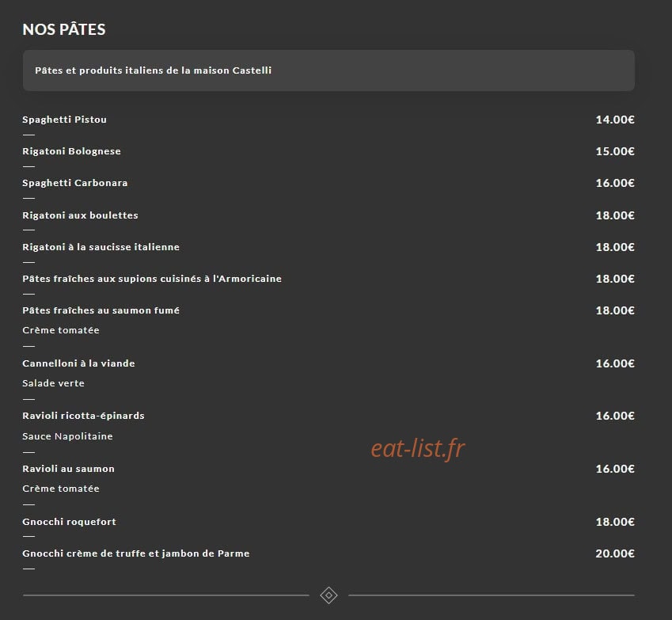The width and height of the screenshot is (672, 620).
Task: Click Crème tomatée under Pâtes fraîches au saumon
Action: 61,330
